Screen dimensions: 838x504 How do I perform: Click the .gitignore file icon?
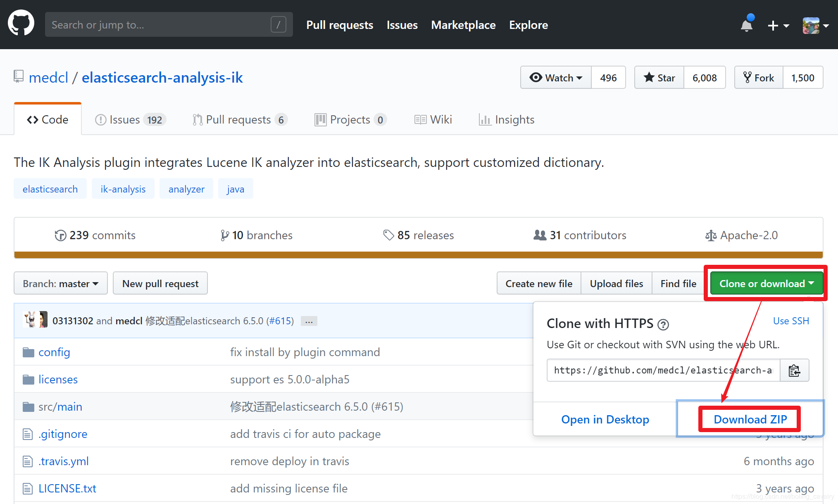[28, 434]
